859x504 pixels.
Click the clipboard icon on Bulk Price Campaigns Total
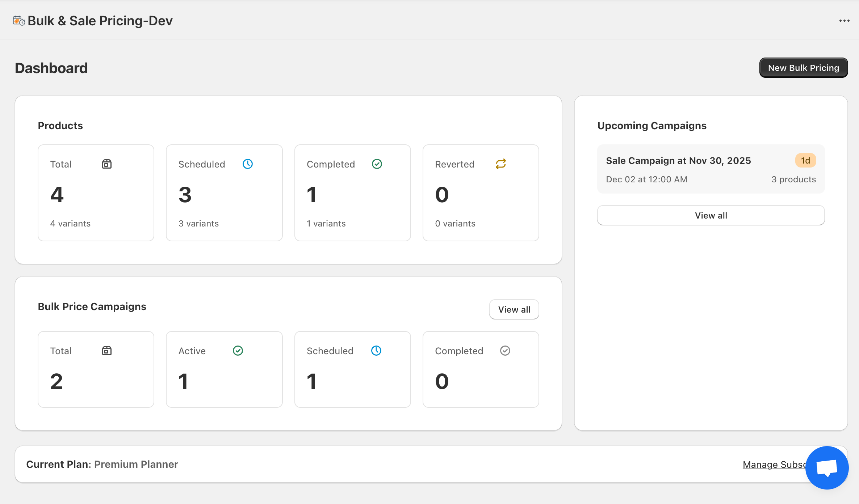pyautogui.click(x=106, y=350)
